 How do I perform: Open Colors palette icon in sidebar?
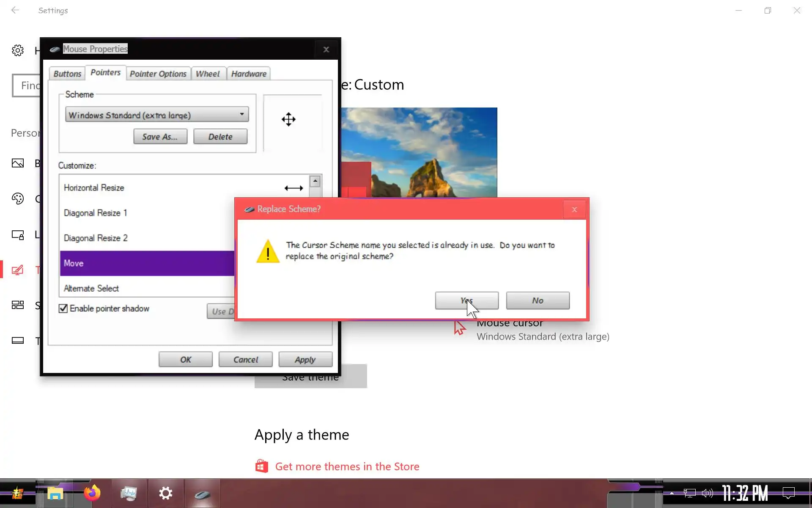pos(18,199)
